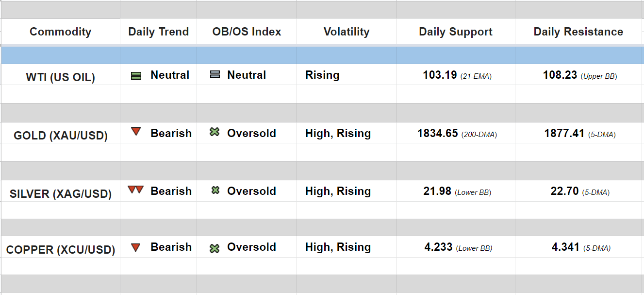Viewport: 644px width, 295px height.
Task: Click the Daily Resistance header cell
Action: pyautogui.click(x=578, y=32)
